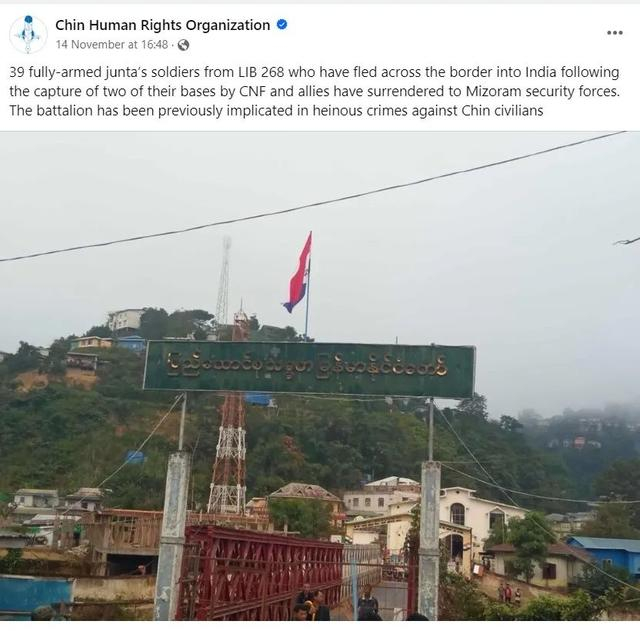
Task: Click the blue-roofed house at photo's right edge
Action: point(603,555)
